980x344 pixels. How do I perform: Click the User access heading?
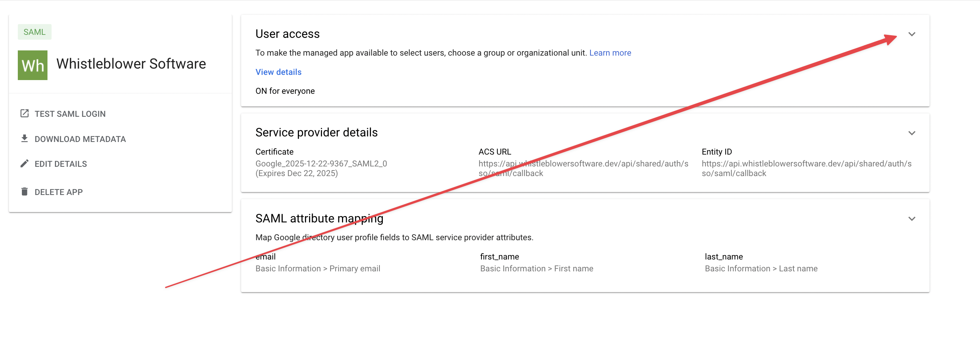coord(287,34)
